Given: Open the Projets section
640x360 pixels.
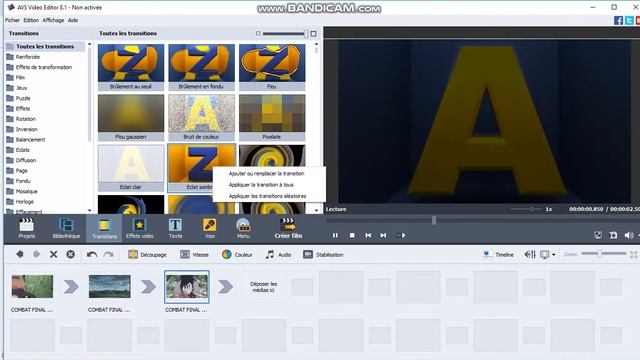Looking at the screenshot, I should point(27,228).
